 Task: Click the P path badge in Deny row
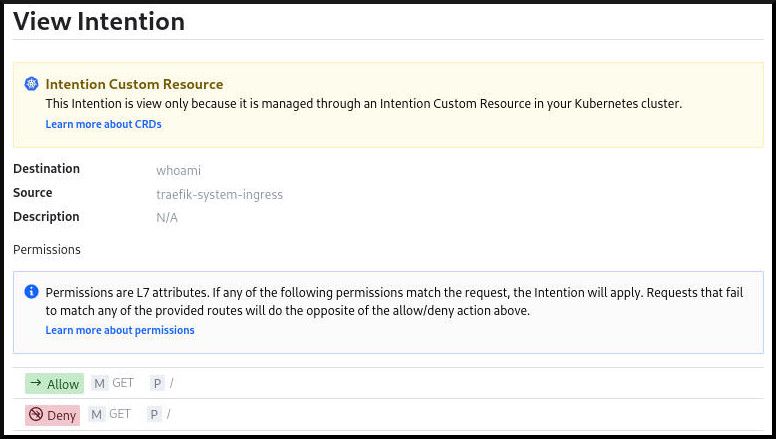(x=154, y=414)
